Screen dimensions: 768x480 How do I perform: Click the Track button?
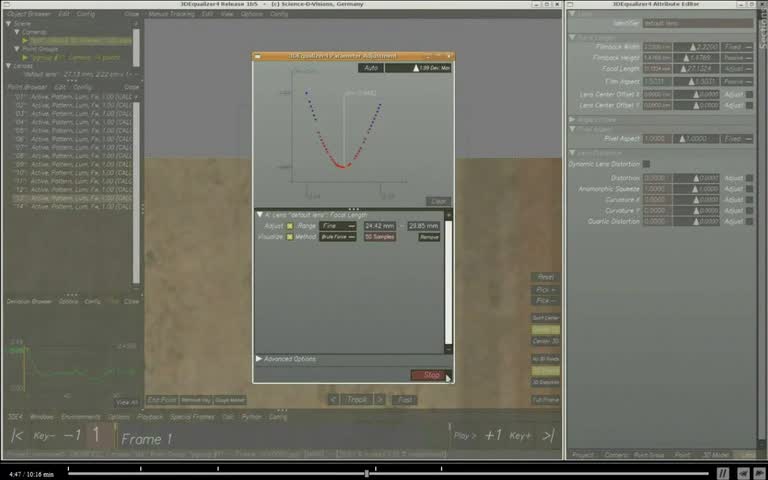(x=357, y=400)
